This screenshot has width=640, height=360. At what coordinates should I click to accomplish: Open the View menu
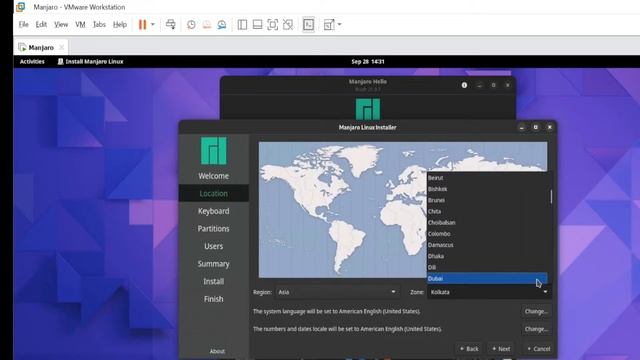pos(61,24)
